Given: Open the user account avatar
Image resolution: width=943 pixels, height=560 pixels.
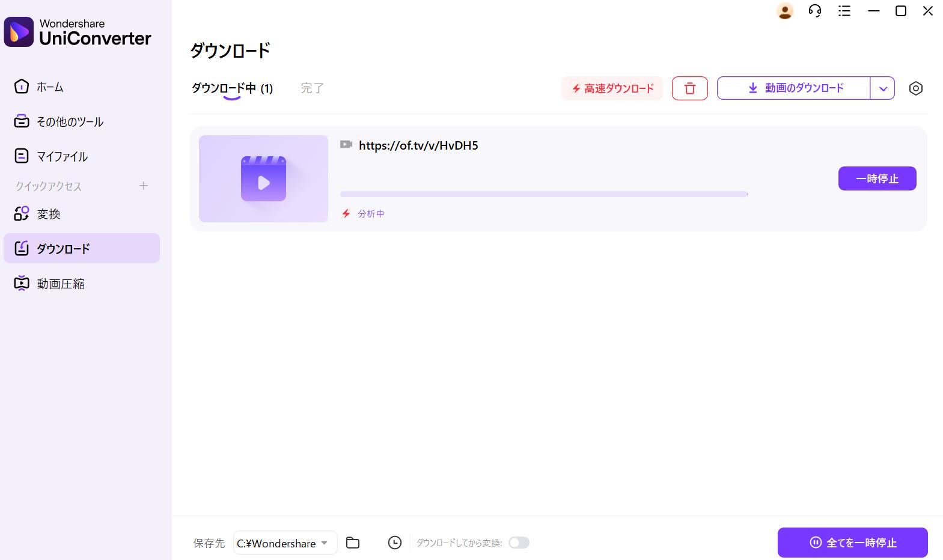Looking at the screenshot, I should coord(785,11).
